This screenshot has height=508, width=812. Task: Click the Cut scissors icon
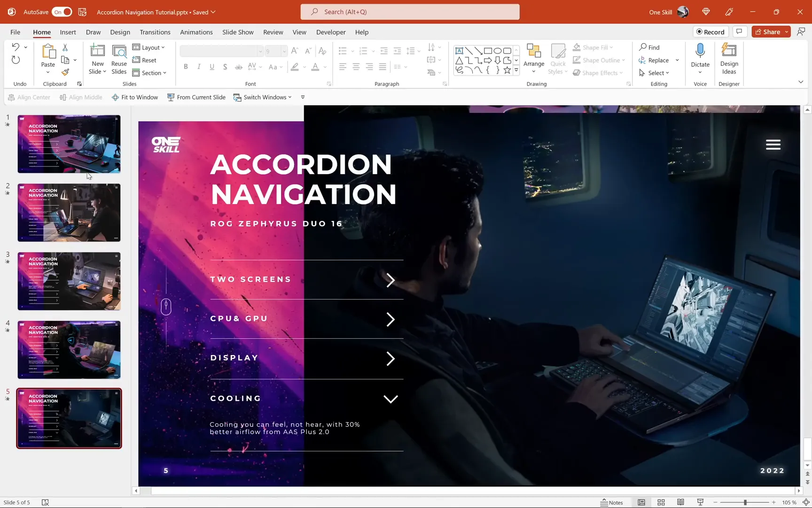pyautogui.click(x=65, y=48)
